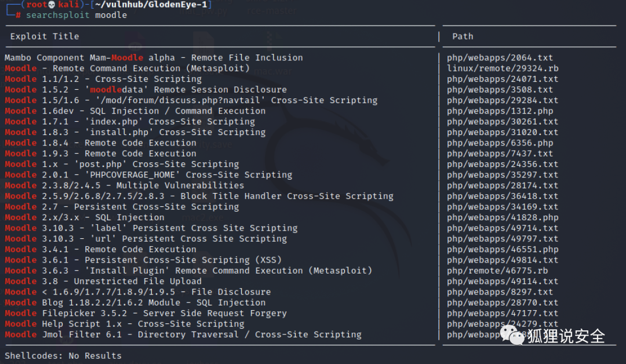Select 'Moodle 1.1/1.2 - Cross-Site Scripting' title

point(103,79)
